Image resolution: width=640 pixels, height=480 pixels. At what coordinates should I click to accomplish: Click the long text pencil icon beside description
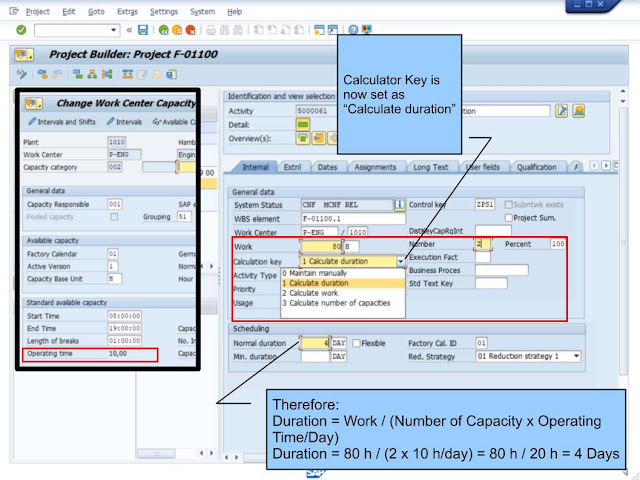(x=562, y=111)
